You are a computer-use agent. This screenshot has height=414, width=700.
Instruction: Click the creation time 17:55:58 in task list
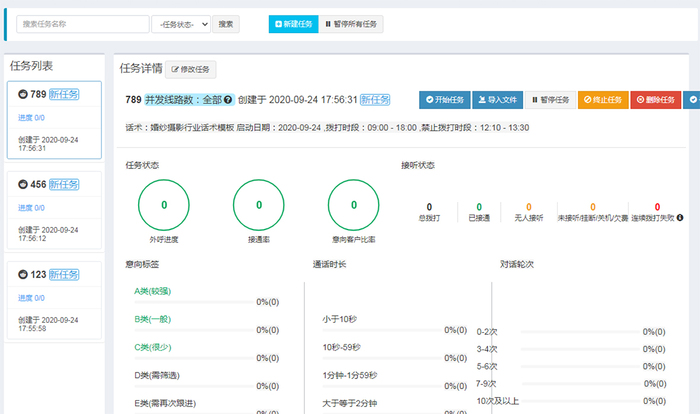tap(32, 329)
